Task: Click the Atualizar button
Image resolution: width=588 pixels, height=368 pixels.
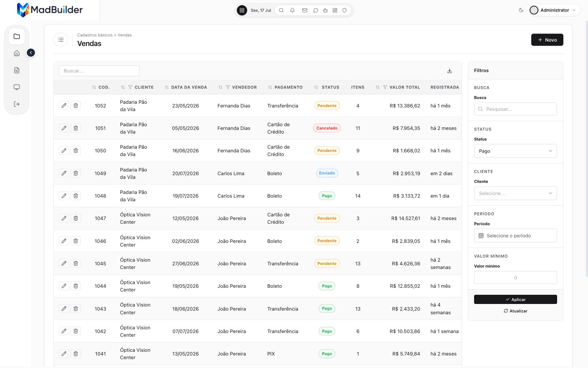Action: 515,311
